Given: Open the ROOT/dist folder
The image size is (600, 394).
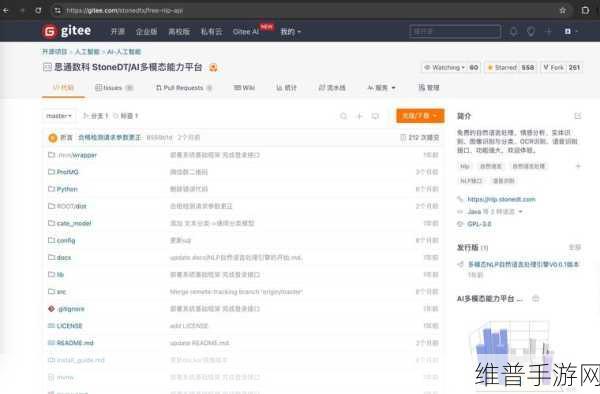Looking at the screenshot, I should pos(72,206).
